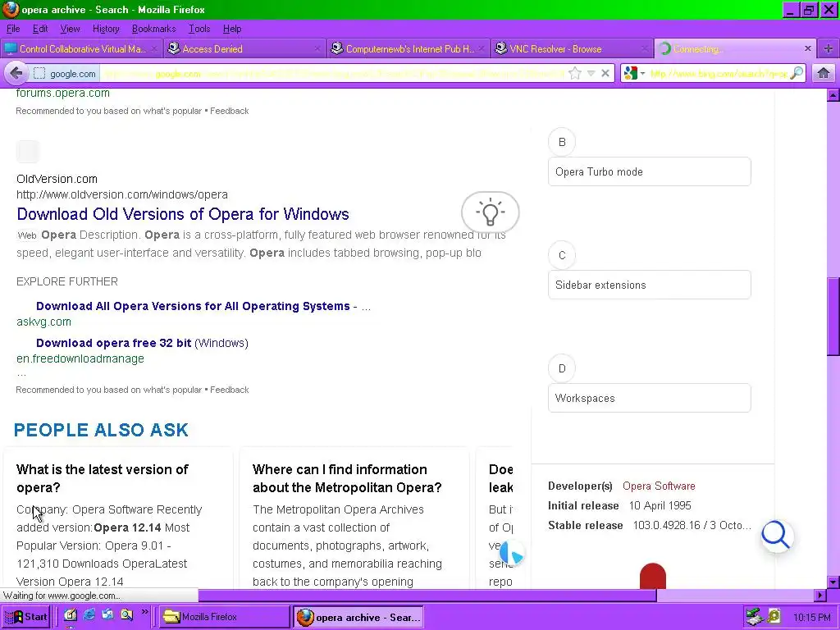Switch to Computernewb's Internet Pub tab
Screen dimensions: 840x630
pos(407,48)
